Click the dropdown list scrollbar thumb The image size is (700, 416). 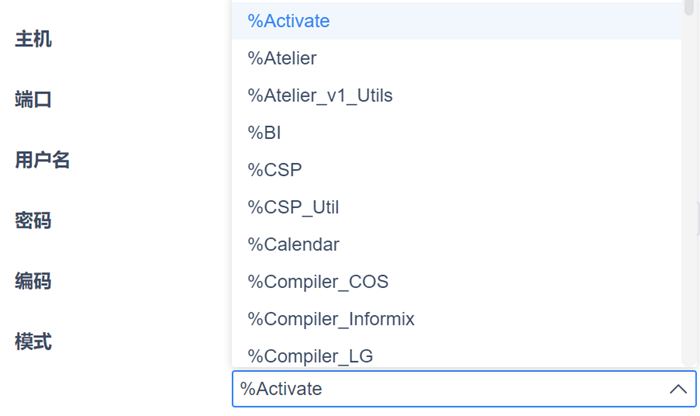[x=687, y=8]
